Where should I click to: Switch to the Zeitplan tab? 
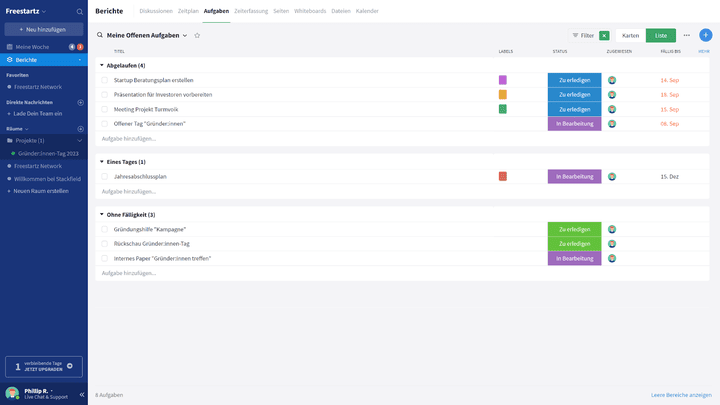coord(188,10)
